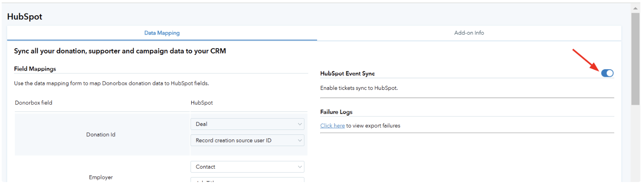Viewport: 644px width, 187px height.
Task: Open the Deal dropdown for Donation Id
Action: tap(247, 124)
